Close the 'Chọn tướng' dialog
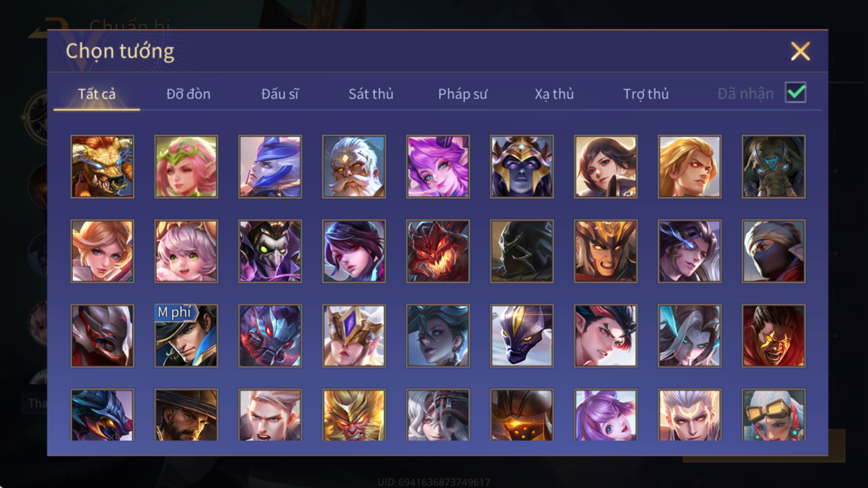Viewport: 868px width, 488px height. click(x=800, y=52)
